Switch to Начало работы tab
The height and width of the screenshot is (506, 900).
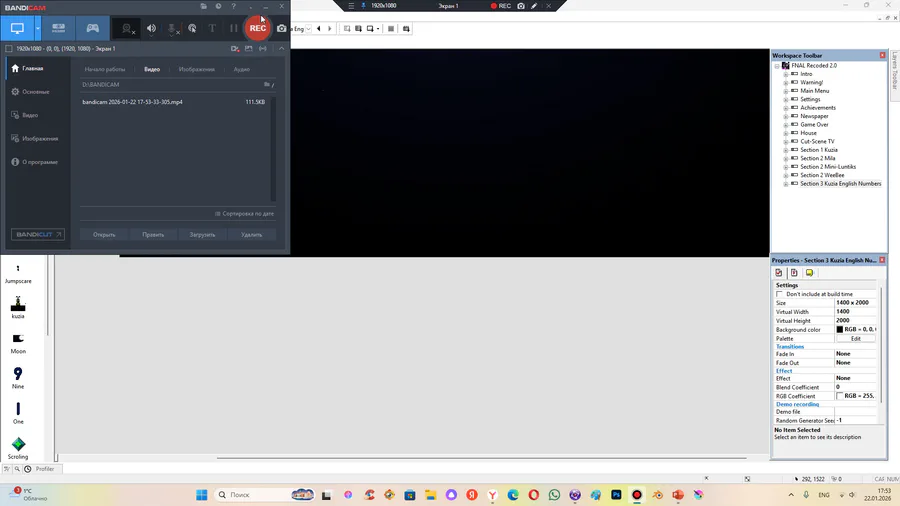(x=104, y=69)
